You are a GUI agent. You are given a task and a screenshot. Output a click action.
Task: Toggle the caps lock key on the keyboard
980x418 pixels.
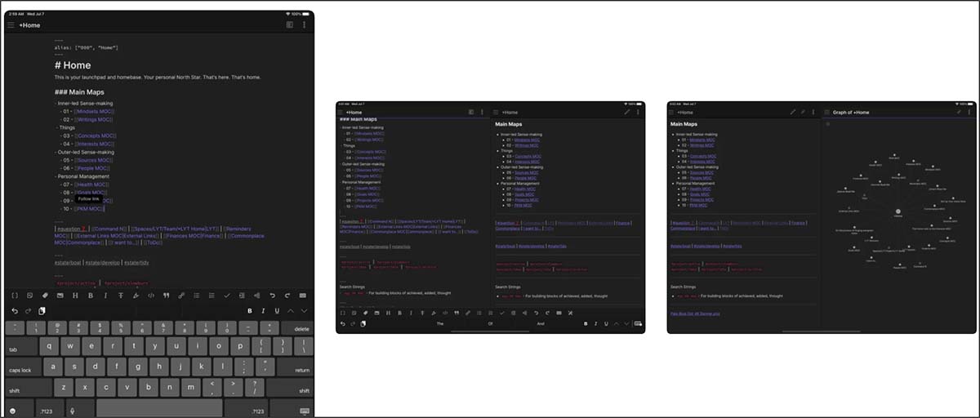pos(20,370)
